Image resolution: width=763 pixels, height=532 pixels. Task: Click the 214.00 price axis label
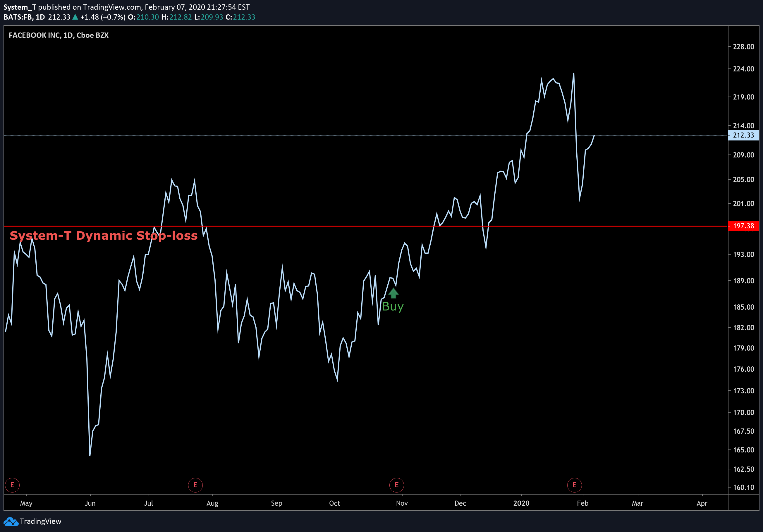coord(744,126)
